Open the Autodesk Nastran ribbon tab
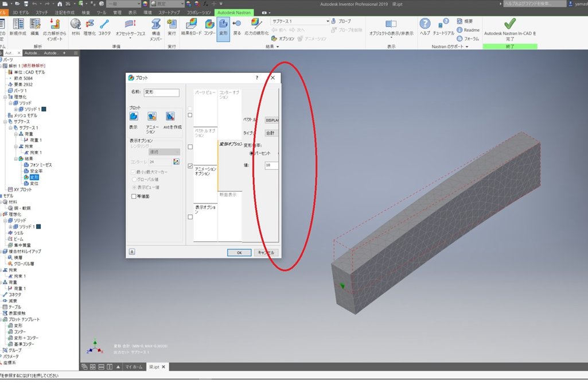 [234, 13]
